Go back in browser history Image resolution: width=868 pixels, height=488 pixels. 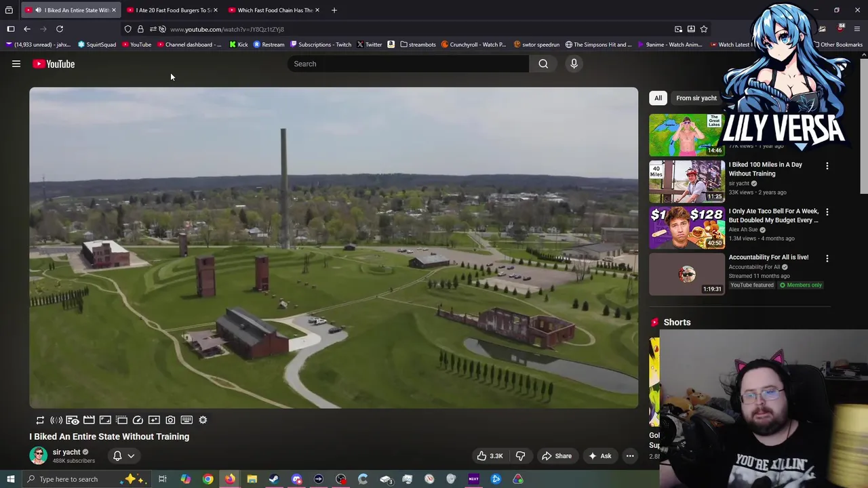(27, 29)
